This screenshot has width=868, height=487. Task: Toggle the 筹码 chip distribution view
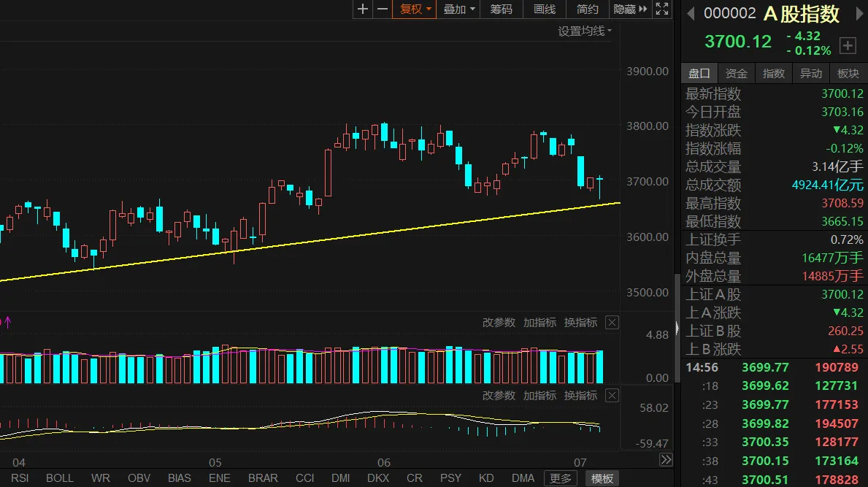(x=502, y=9)
